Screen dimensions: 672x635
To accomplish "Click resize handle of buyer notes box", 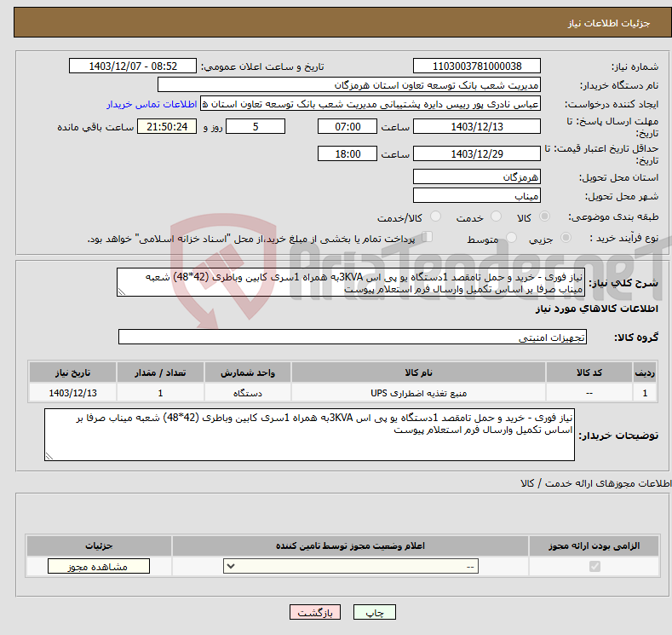I will click(x=49, y=456).
